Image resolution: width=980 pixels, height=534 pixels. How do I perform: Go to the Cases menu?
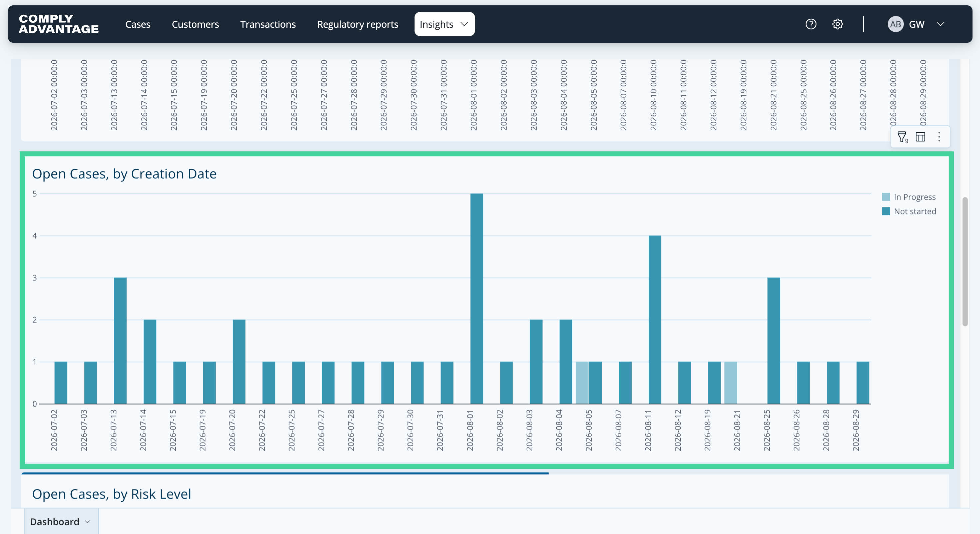138,24
